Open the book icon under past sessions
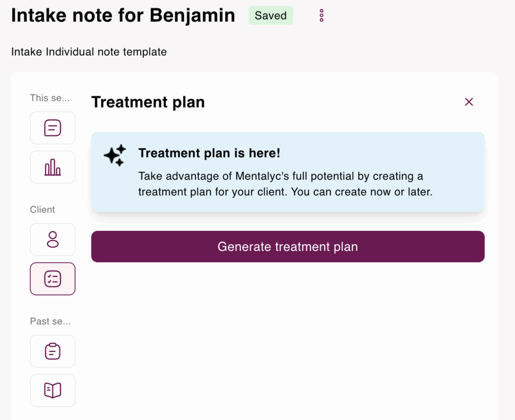The width and height of the screenshot is (515, 420). pos(53,390)
